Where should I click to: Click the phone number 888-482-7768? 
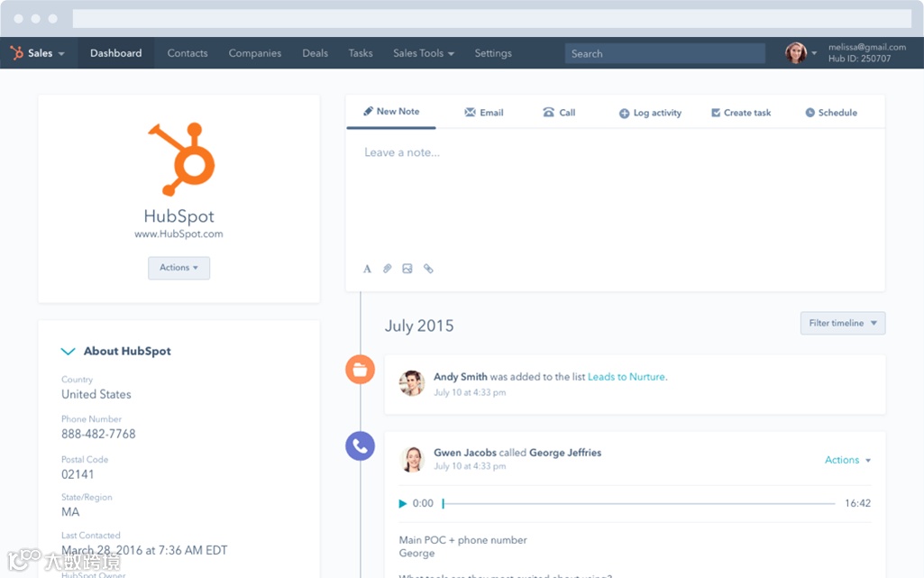click(98, 434)
